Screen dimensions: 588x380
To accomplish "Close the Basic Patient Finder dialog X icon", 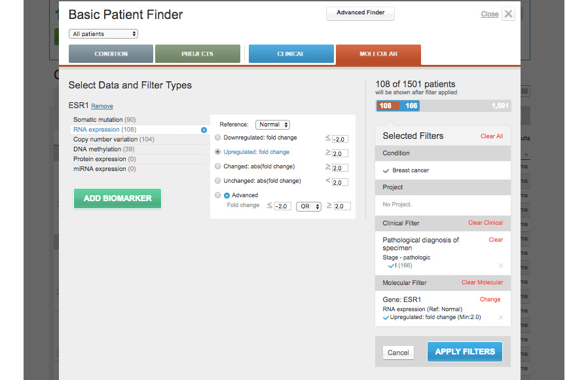I will [509, 14].
